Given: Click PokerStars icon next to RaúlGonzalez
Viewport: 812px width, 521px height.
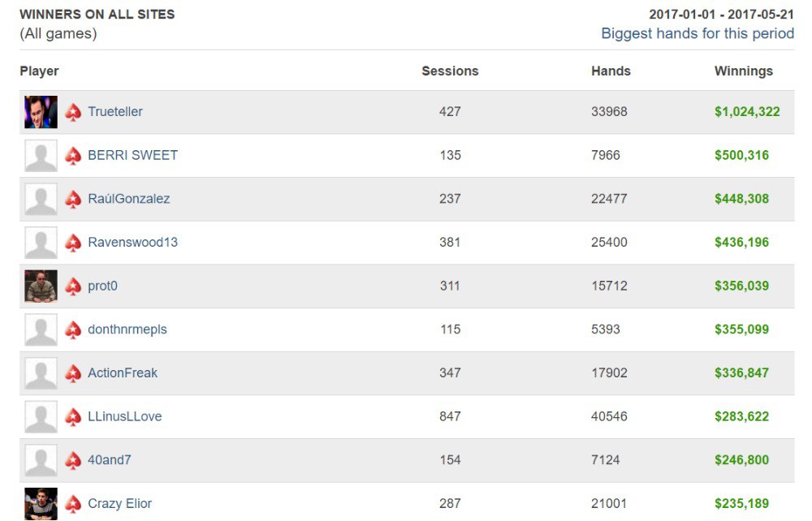Looking at the screenshot, I should 73,199.
